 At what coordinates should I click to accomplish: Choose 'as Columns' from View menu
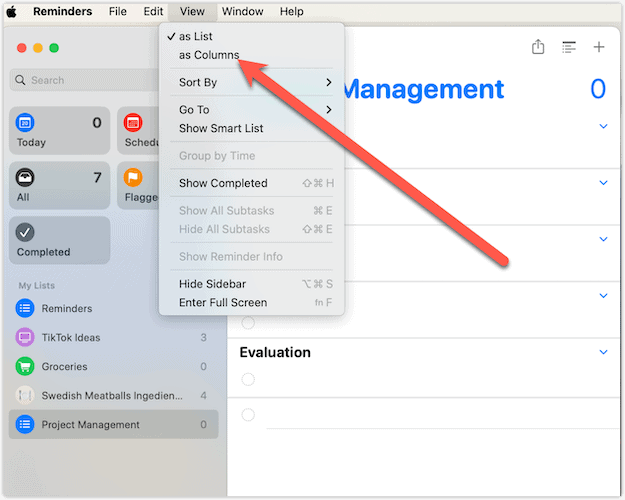(x=208, y=55)
